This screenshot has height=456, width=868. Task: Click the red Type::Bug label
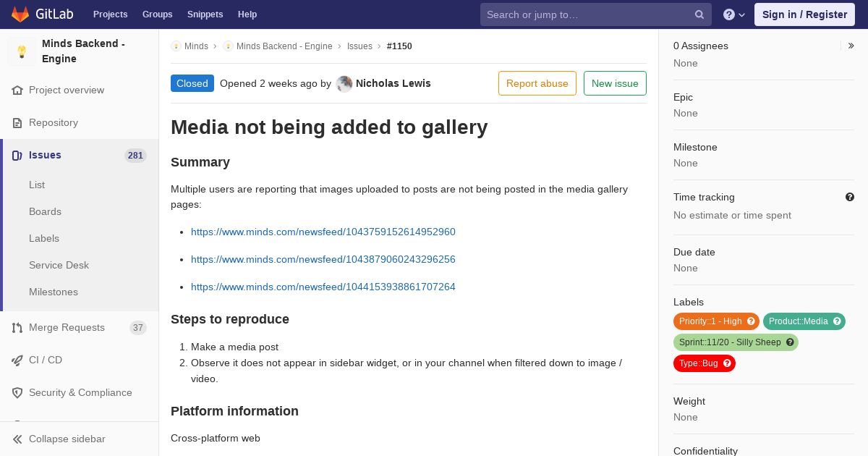(705, 363)
